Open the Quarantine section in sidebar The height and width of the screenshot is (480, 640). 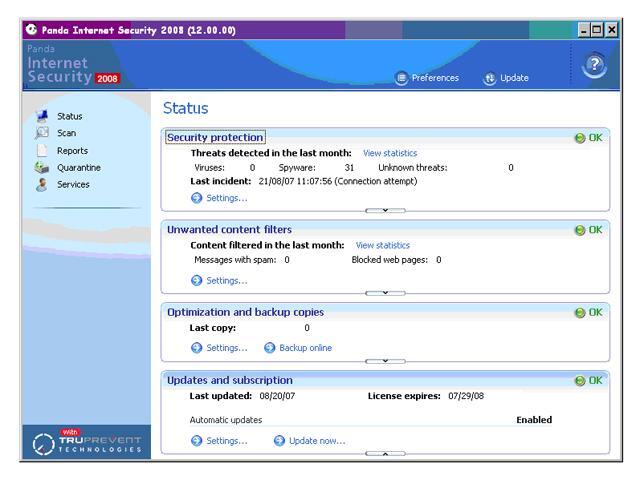coord(79,168)
